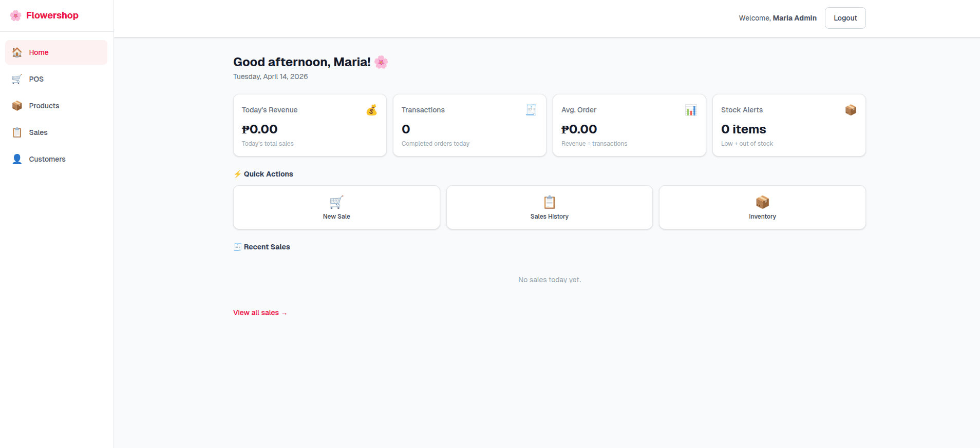
Task: Click the Today's Revenue card
Action: tap(310, 125)
